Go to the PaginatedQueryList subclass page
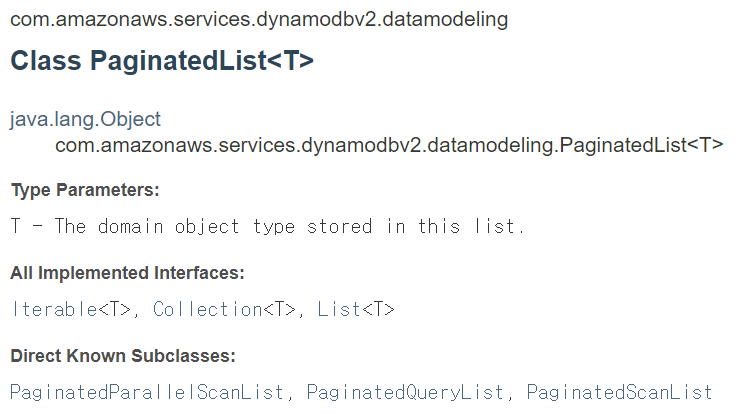Image resolution: width=750 pixels, height=414 pixels. click(x=405, y=392)
